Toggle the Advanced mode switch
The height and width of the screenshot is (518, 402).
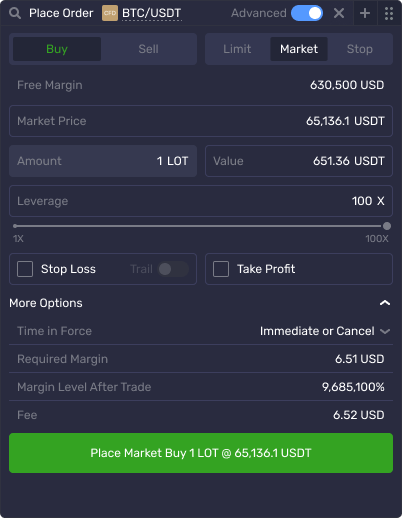(307, 13)
